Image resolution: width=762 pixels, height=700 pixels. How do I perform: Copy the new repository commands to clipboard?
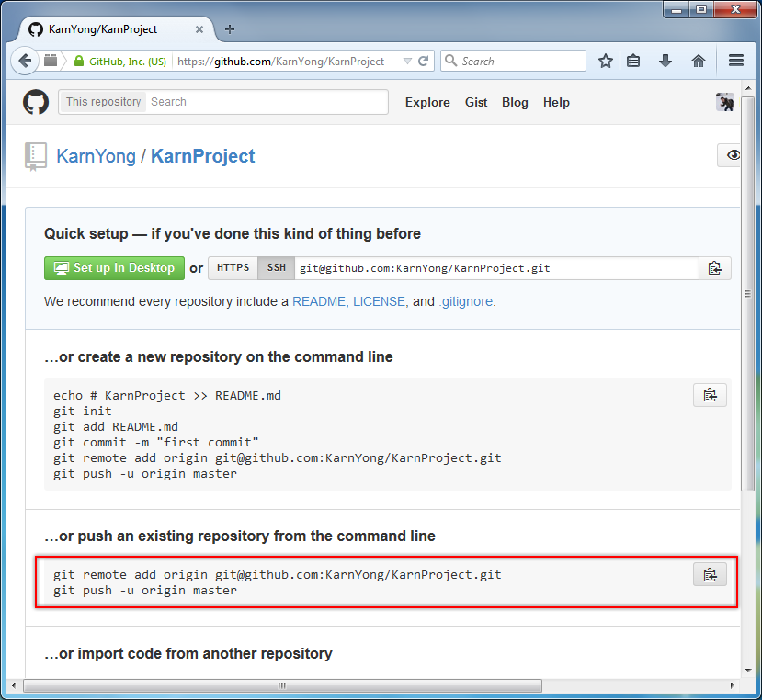click(x=710, y=395)
